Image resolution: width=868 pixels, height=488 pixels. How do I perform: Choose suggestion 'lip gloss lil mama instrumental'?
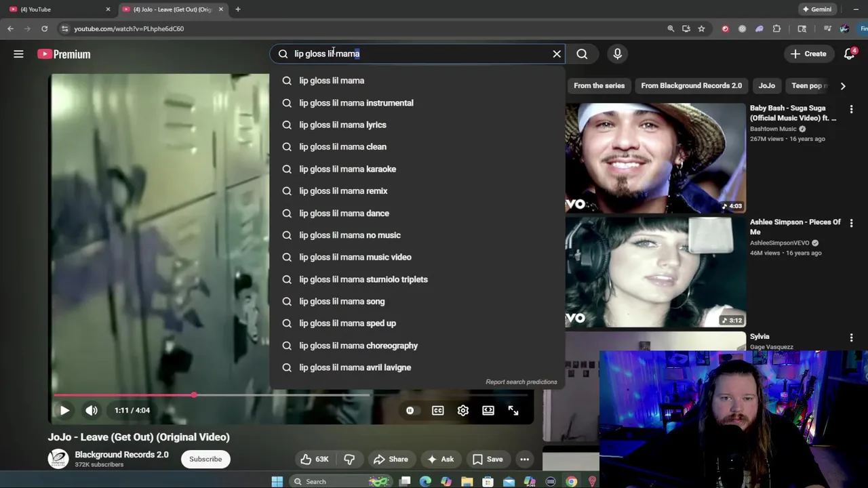tap(417, 103)
